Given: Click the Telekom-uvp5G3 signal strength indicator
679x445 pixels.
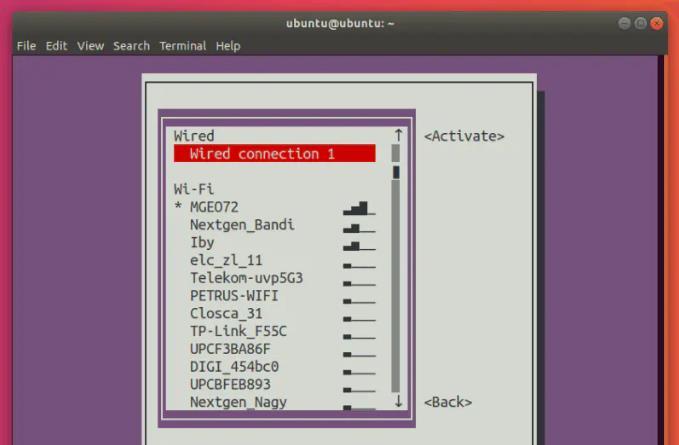Looking at the screenshot, I should (359, 284).
